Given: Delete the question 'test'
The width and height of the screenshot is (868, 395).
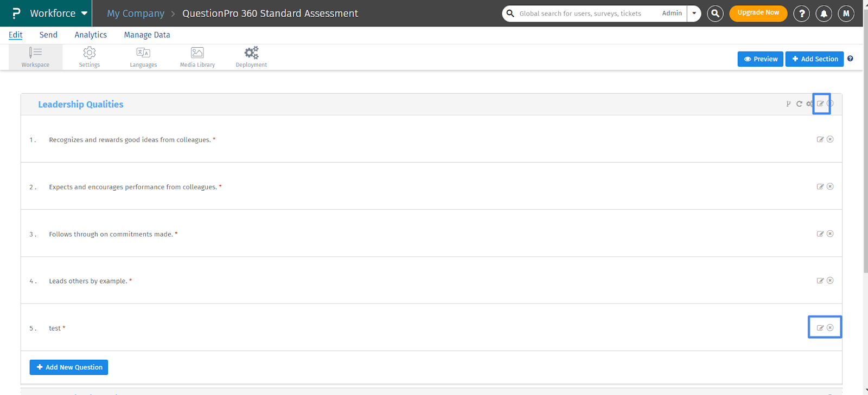Looking at the screenshot, I should [x=830, y=328].
